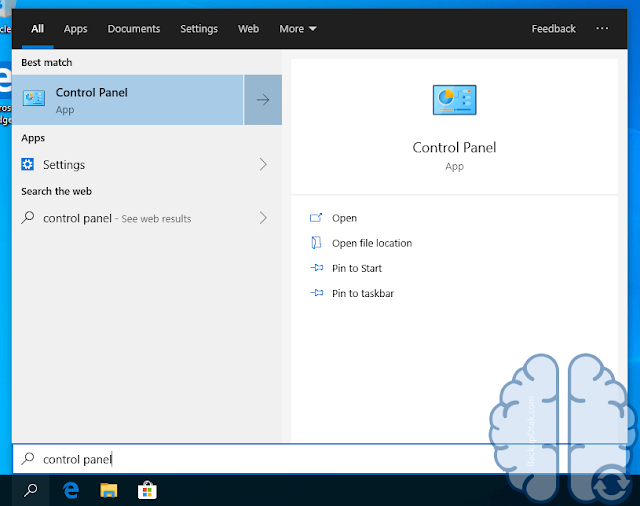Expand Control Panel details with right arrow
The height and width of the screenshot is (506, 640).
[x=263, y=100]
